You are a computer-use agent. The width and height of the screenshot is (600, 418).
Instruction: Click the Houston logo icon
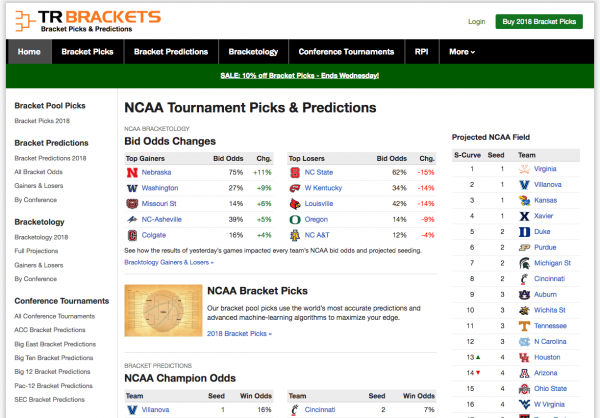click(524, 357)
